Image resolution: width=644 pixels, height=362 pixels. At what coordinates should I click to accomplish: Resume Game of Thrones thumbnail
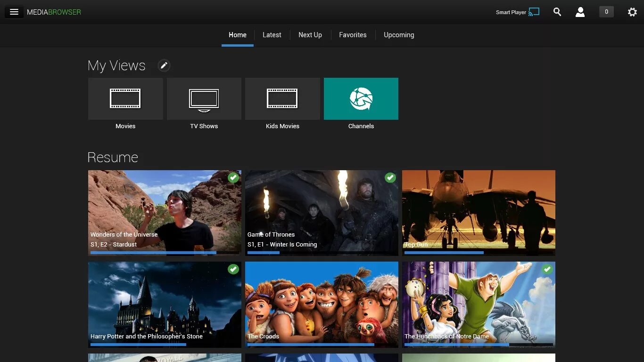click(x=322, y=213)
